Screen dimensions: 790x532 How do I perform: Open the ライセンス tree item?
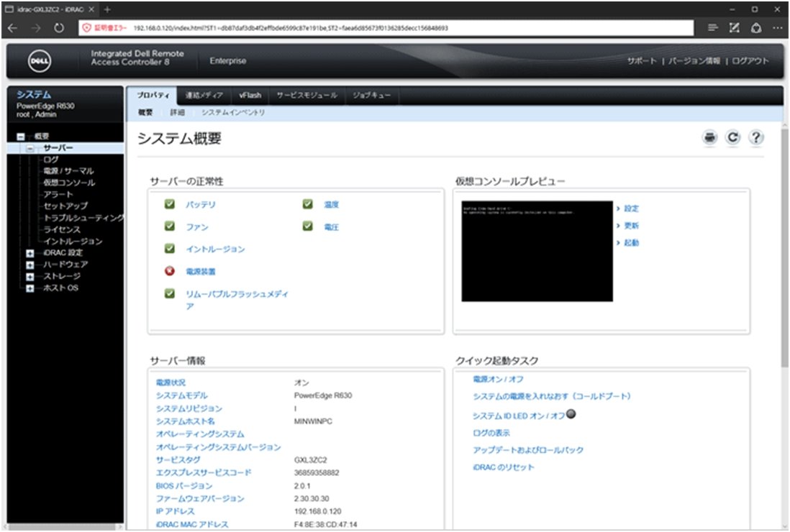(x=62, y=229)
